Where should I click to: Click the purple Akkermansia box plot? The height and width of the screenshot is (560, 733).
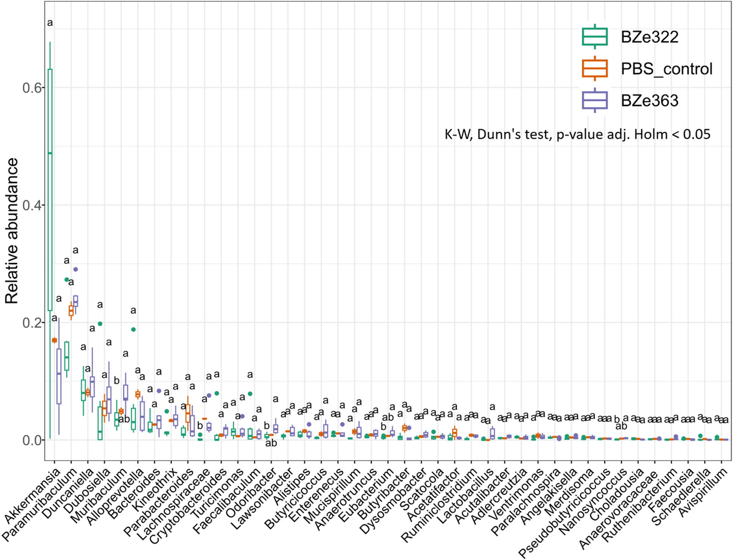click(59, 376)
